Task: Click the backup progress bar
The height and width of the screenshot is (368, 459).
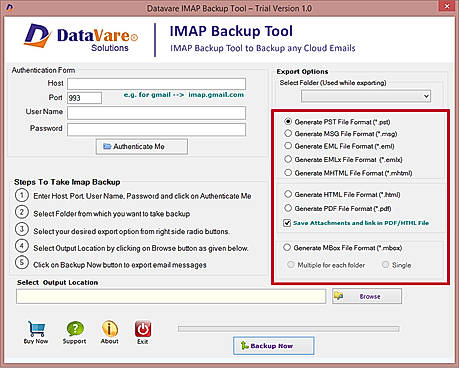Action: pos(289,329)
